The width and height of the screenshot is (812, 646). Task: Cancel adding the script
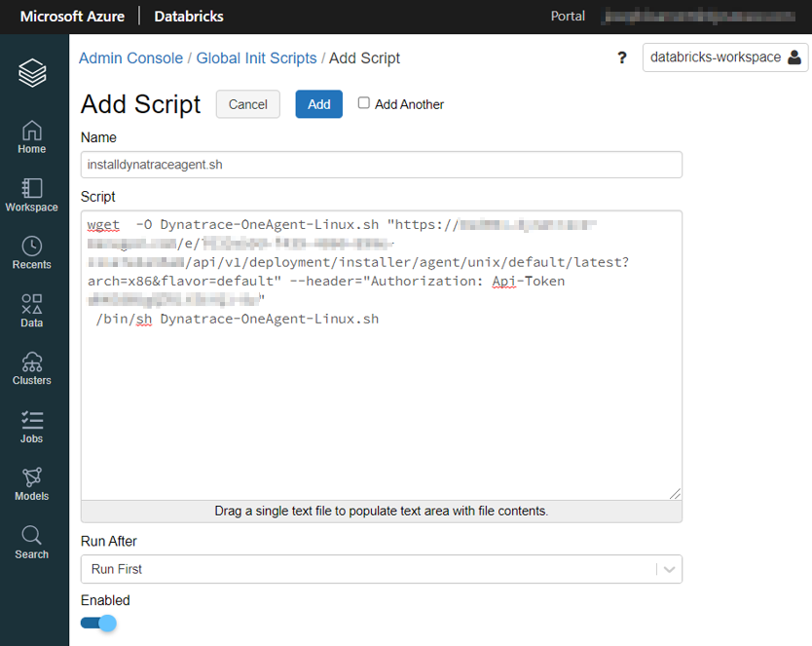click(x=247, y=104)
